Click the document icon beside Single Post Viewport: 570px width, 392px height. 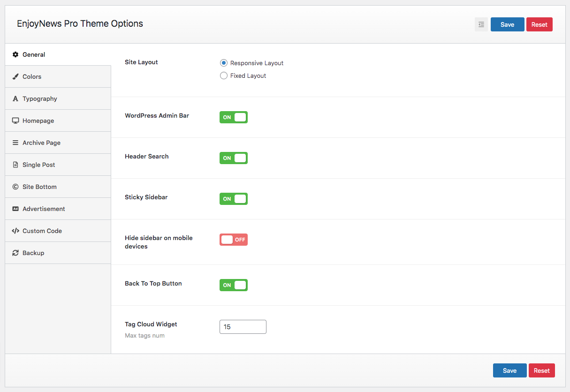click(x=15, y=165)
